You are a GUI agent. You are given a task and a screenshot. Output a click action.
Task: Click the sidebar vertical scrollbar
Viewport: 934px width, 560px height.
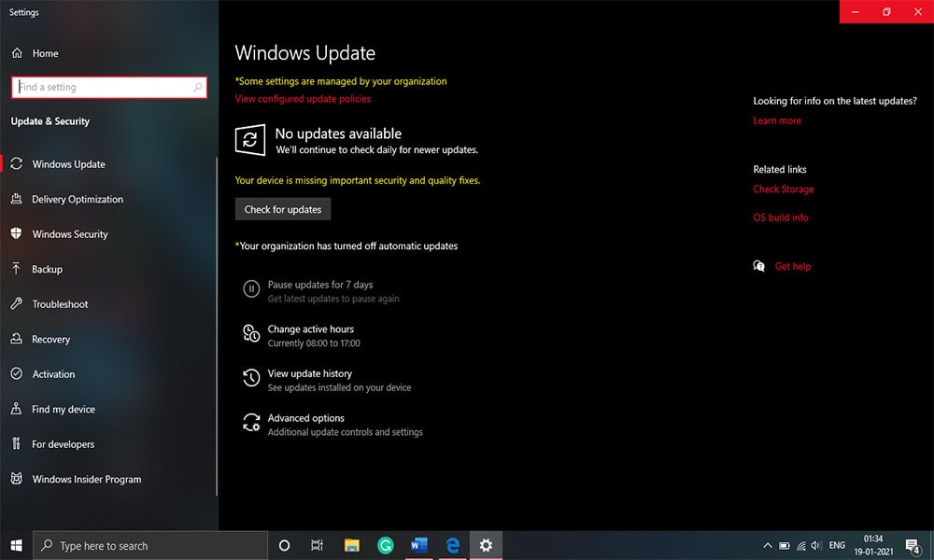[217, 326]
